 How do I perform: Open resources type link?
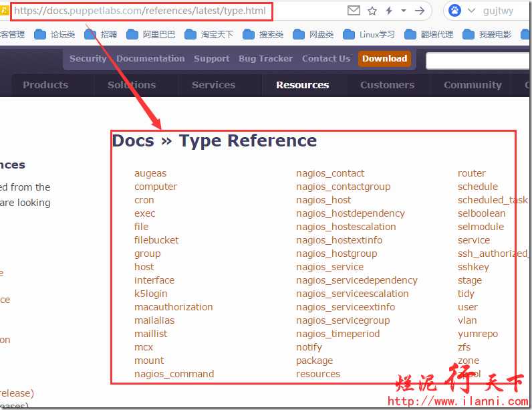coord(318,374)
